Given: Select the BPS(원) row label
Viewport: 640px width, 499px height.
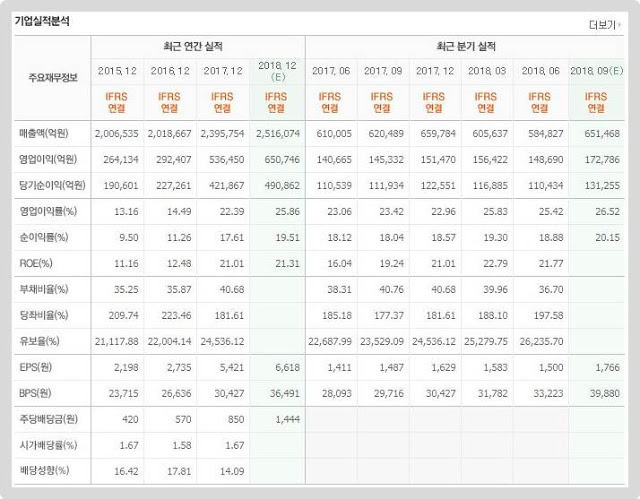Looking at the screenshot, I should [x=36, y=393].
